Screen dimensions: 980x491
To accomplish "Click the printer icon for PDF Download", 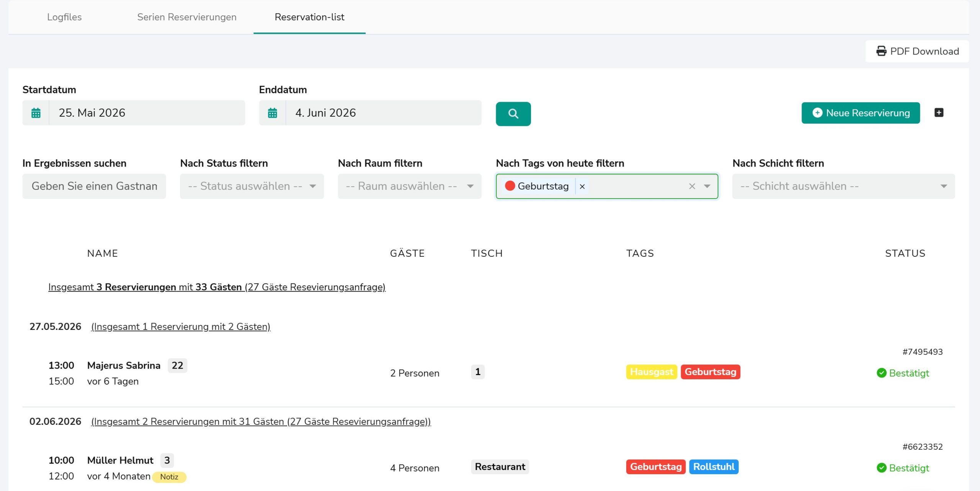I will pyautogui.click(x=881, y=51).
